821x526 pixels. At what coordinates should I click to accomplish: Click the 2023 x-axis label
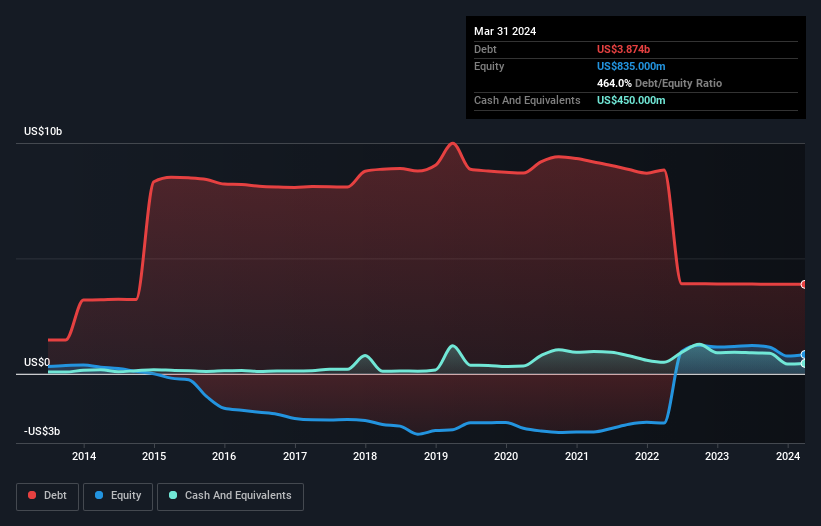coord(717,456)
